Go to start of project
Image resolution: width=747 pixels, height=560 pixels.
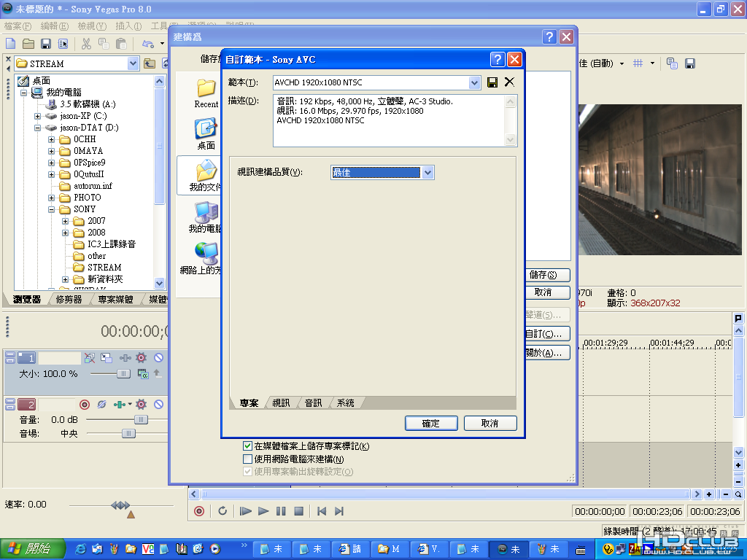322,511
